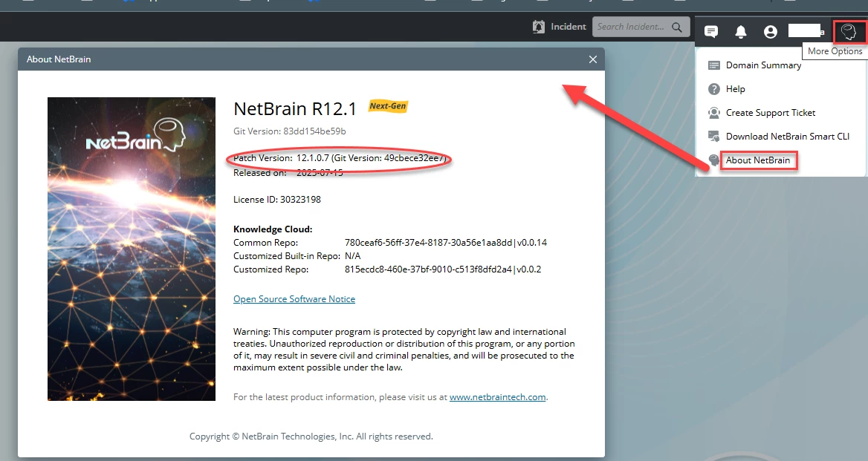This screenshot has width=868, height=461.
Task: Click the Incident label in top bar
Action: coord(568,27)
